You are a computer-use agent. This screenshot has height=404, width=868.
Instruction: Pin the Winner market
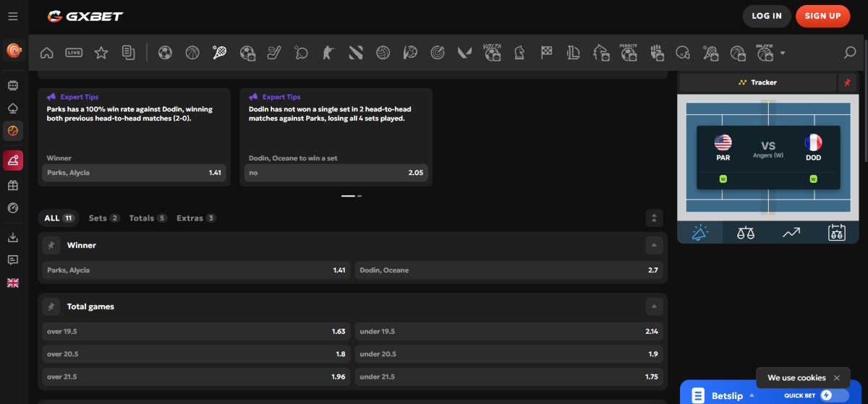pos(51,246)
